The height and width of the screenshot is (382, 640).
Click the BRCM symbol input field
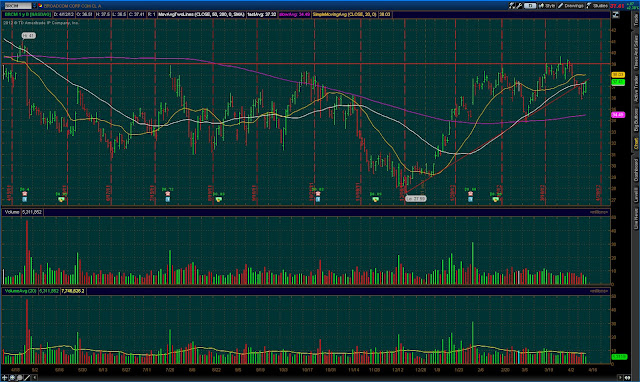18,6
